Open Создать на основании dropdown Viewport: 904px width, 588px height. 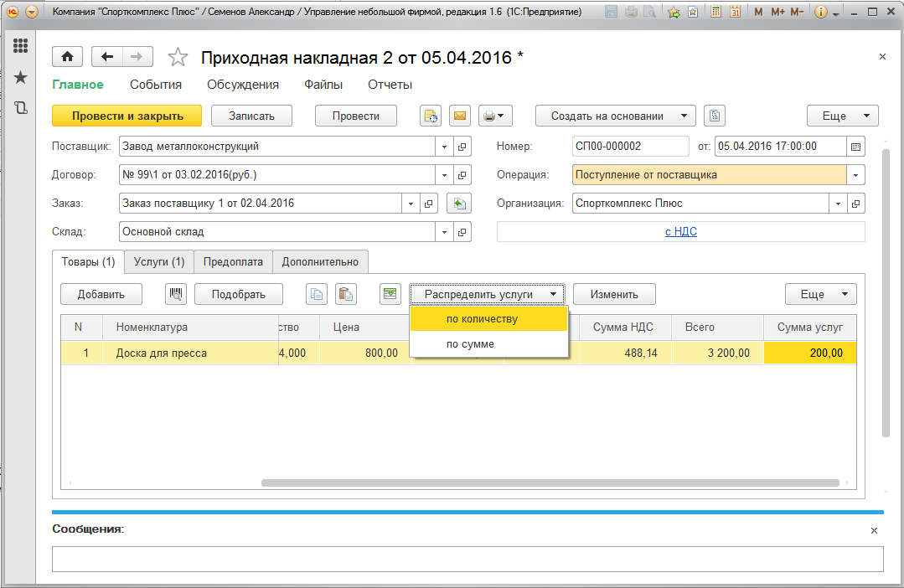point(615,116)
